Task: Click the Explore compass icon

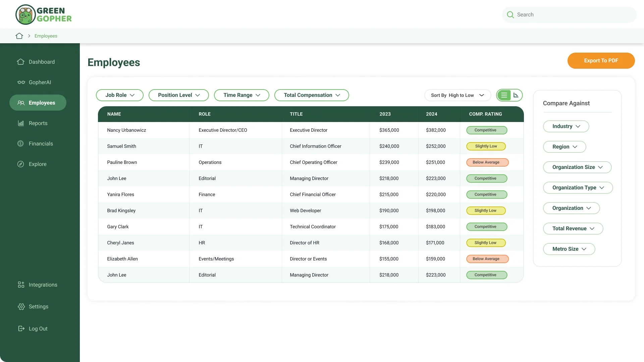Action: click(20, 164)
